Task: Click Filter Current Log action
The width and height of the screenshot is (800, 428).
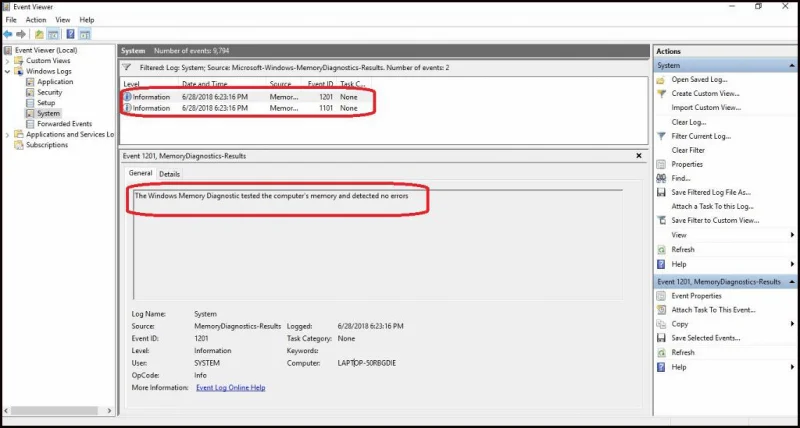Action: tap(701, 136)
